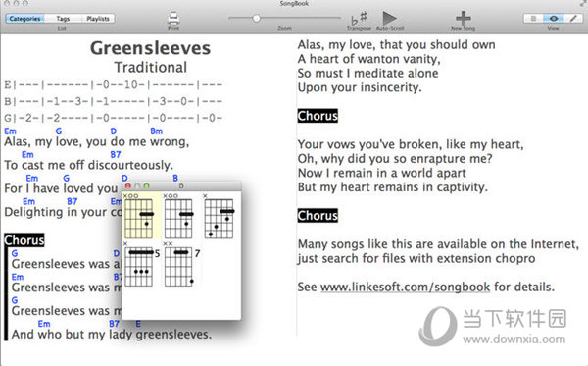
Task: Click the enter full screen arrow icon
Action: point(582,3)
